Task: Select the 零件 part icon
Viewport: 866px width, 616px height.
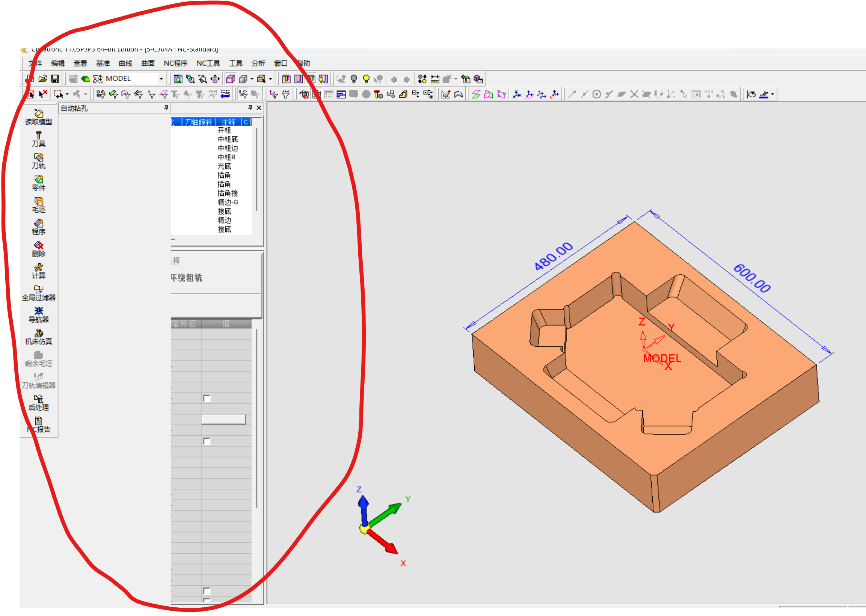Action: [38, 183]
